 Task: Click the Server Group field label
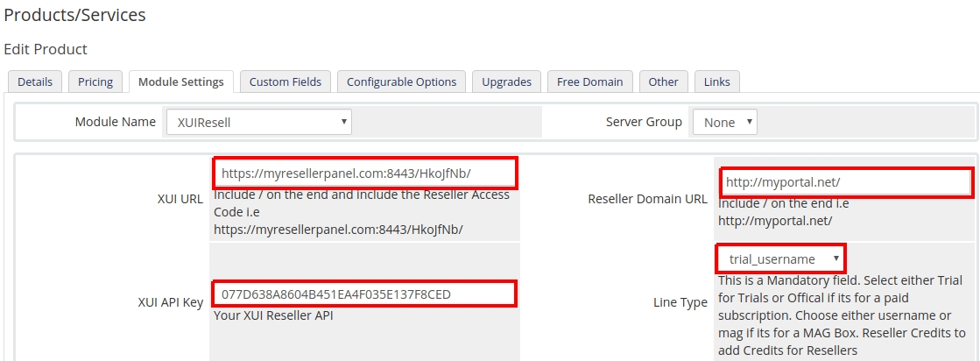644,122
